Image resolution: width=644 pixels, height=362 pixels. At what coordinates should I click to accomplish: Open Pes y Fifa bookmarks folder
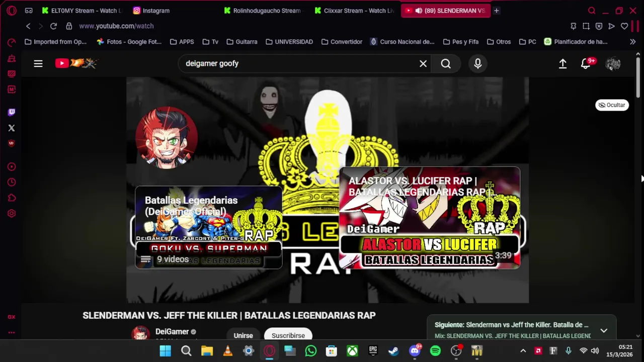click(460, 42)
